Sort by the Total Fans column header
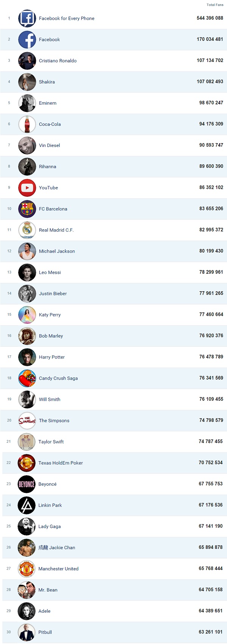Viewport: 227px width, 644px height. click(x=215, y=5)
